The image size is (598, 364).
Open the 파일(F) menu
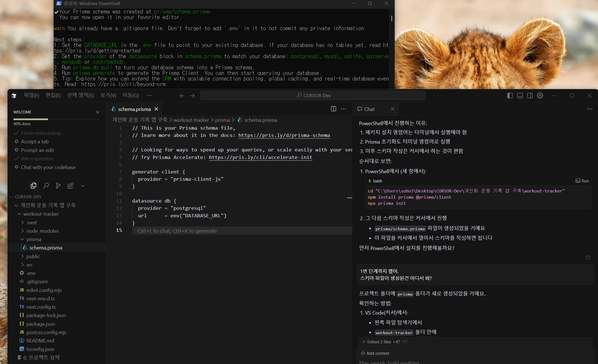tap(31, 96)
